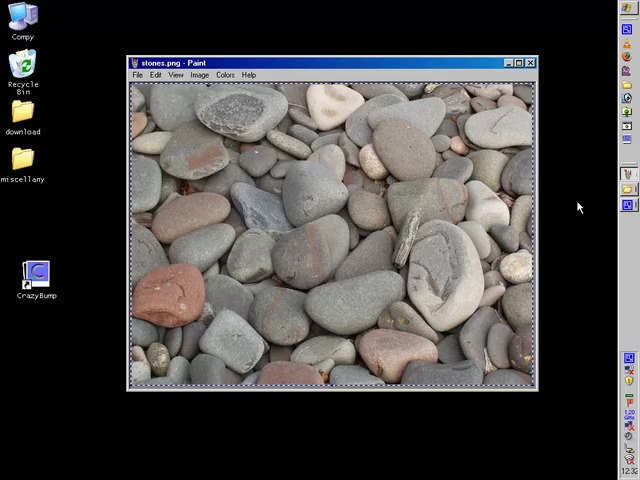This screenshot has height=480, width=640.
Task: Launch VLC from the quick launch cone icon
Action: point(628,43)
